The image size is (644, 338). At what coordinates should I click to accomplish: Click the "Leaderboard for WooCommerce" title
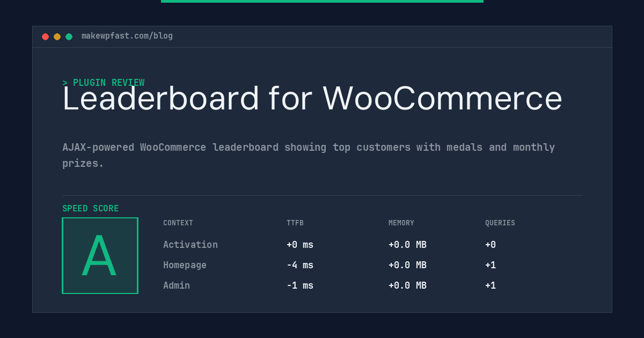click(312, 99)
